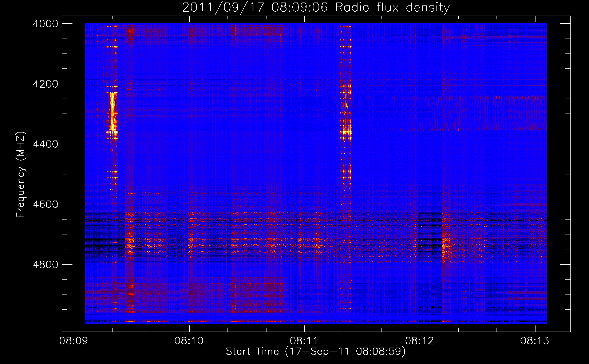
Task: Click the 08:09 time tick label
Action: coord(74,341)
